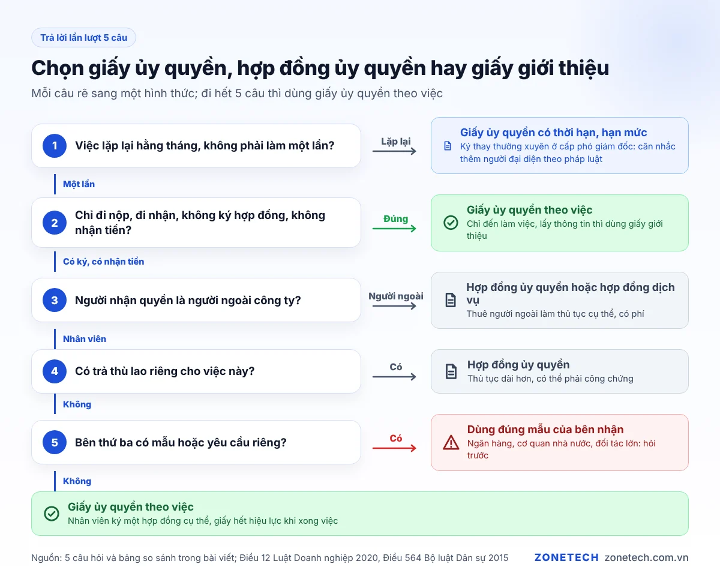Click question 'Bên thứ ba có mẫu hoặc yêu cầu riêng?'

click(196, 442)
